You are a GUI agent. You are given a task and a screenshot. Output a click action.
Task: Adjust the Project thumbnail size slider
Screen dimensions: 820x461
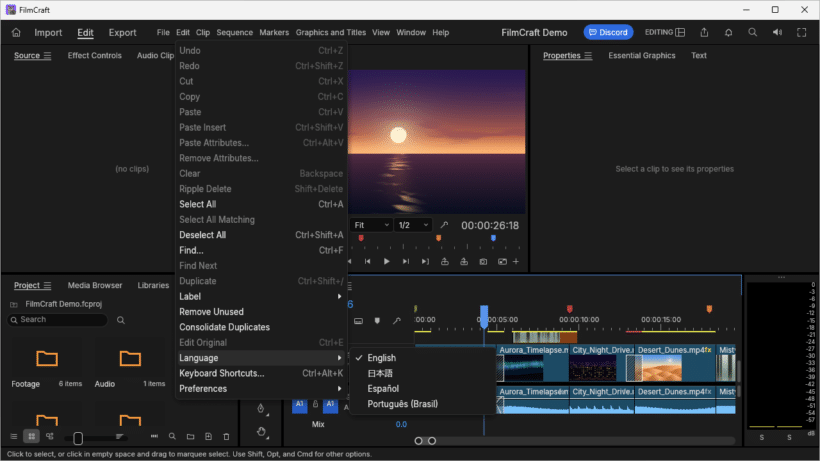click(x=78, y=438)
